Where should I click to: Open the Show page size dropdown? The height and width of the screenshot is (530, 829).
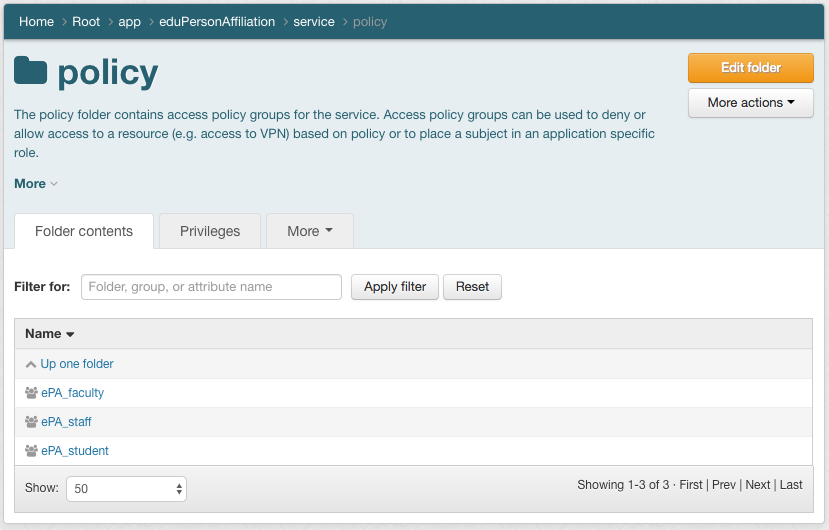126,489
